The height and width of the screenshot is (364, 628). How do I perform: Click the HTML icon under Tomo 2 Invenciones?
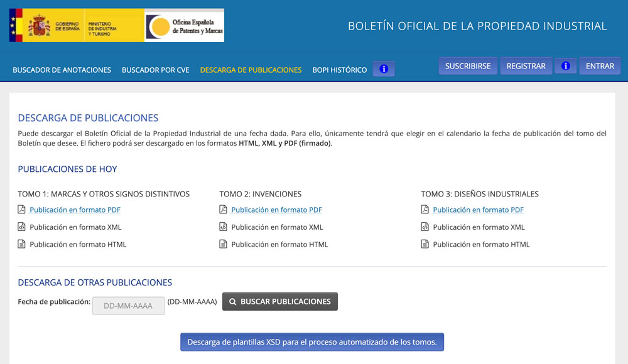(224, 244)
